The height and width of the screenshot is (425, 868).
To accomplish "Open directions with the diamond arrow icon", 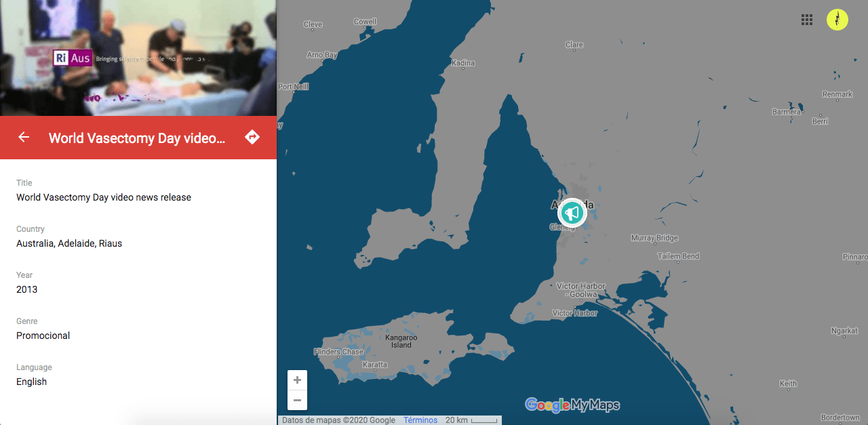I will pyautogui.click(x=252, y=138).
